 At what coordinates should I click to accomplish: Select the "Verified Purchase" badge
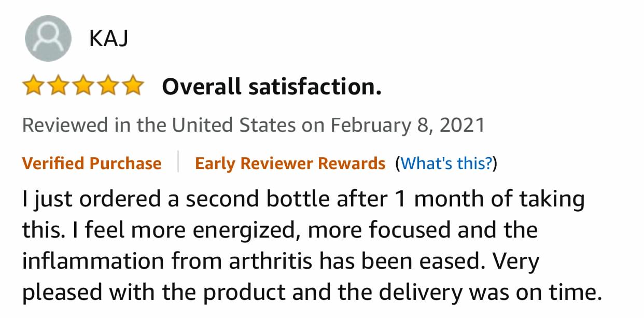click(x=92, y=164)
